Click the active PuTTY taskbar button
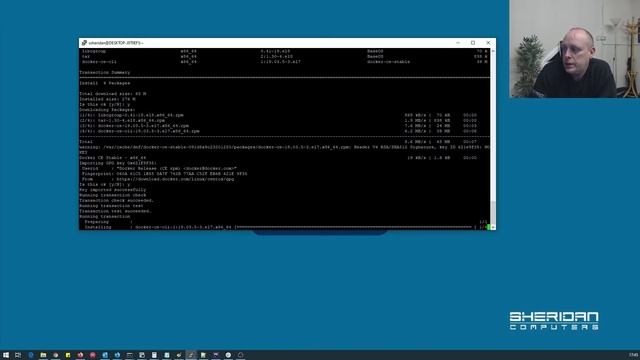The image size is (640, 360). coord(191,355)
